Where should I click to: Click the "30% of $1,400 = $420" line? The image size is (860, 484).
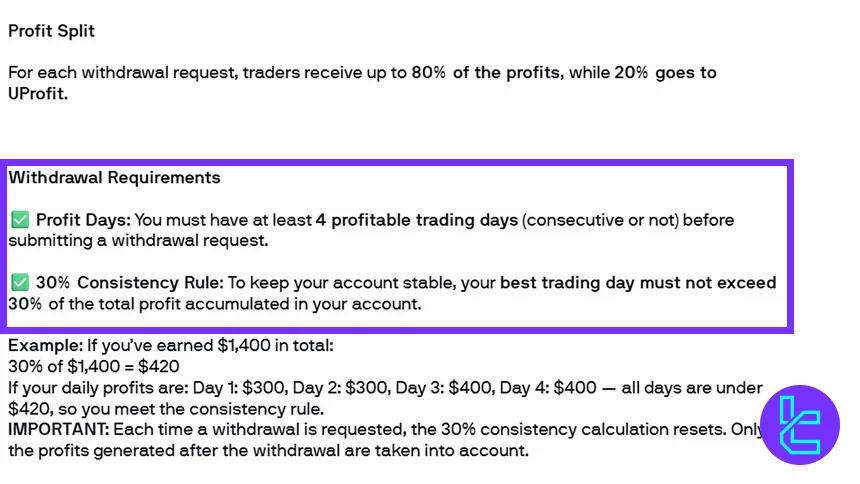[94, 367]
